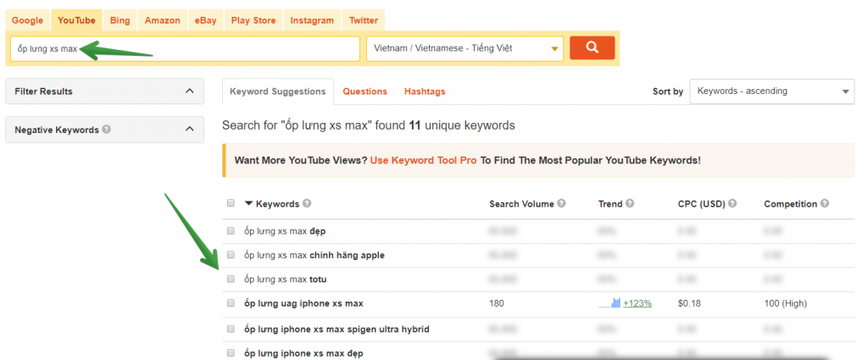The width and height of the screenshot is (868, 360).
Task: Click the Trend column header
Action: point(610,203)
